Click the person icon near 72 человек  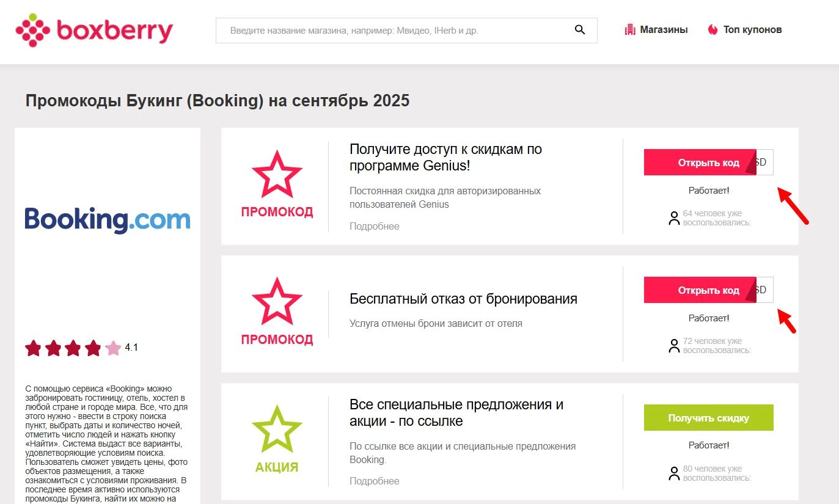click(675, 346)
